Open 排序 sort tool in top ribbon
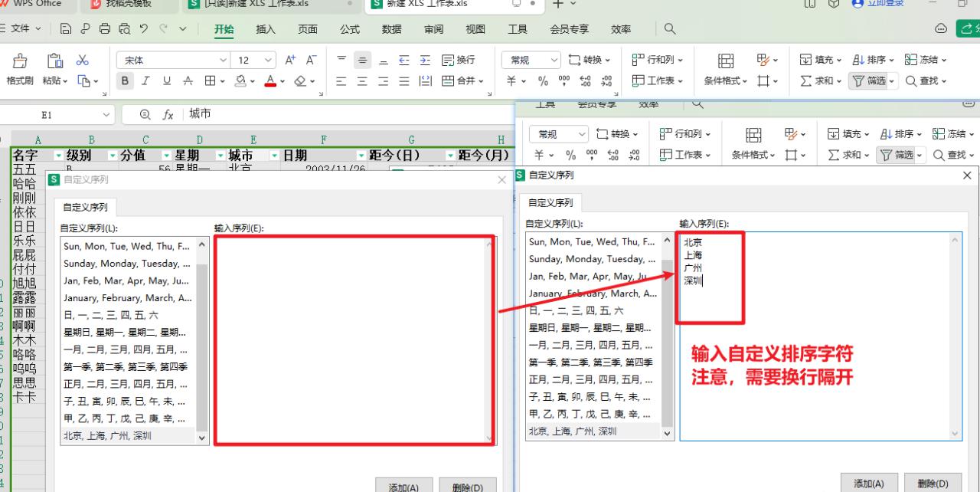This screenshot has width=980, height=492. (872, 60)
